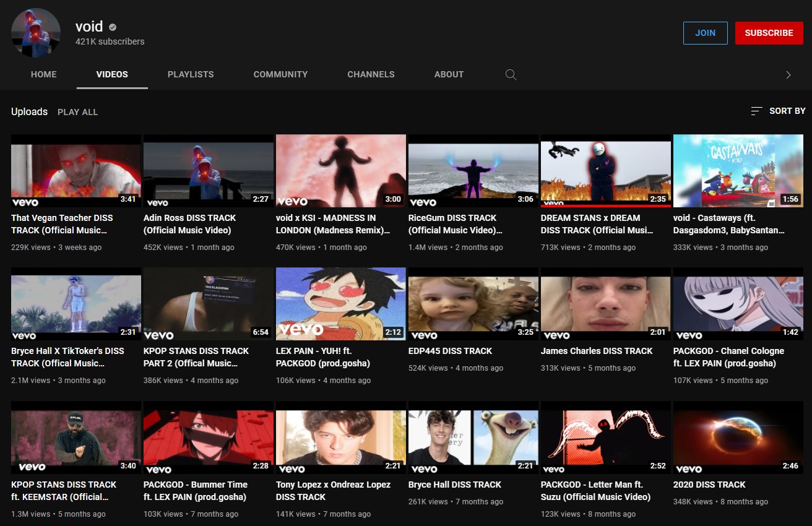
Task: Click the Join membership button
Action: [705, 33]
